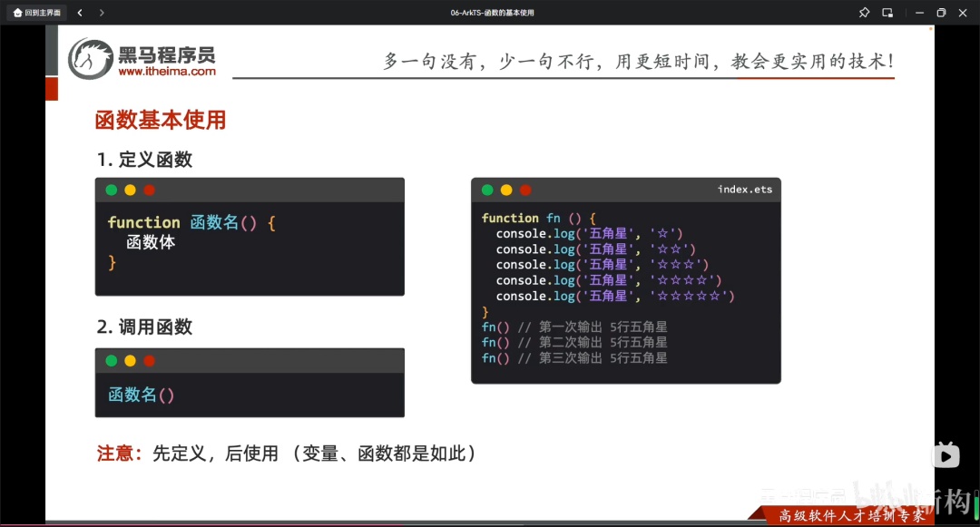The image size is (980, 527).
Task: Return home via 回到主界面 button
Action: (37, 13)
